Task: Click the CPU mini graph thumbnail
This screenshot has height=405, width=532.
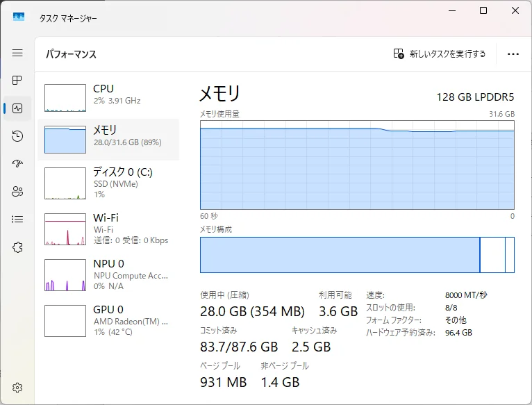Action: (65, 98)
